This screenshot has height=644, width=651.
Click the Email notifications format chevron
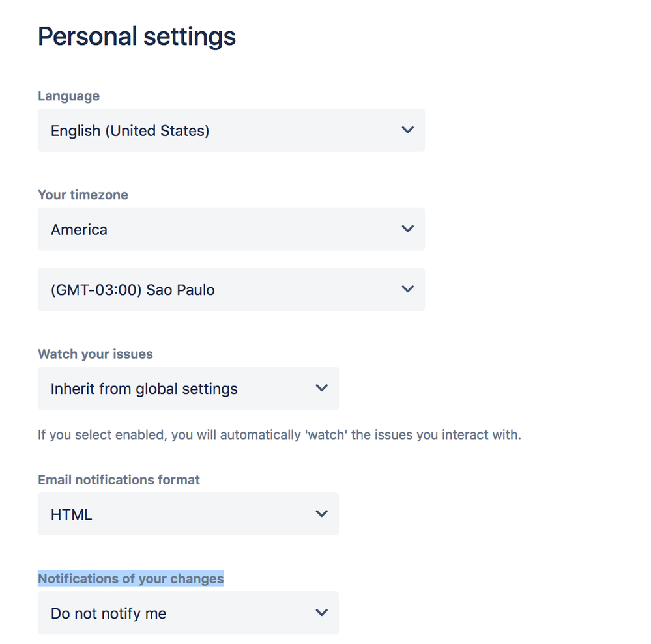pos(321,514)
